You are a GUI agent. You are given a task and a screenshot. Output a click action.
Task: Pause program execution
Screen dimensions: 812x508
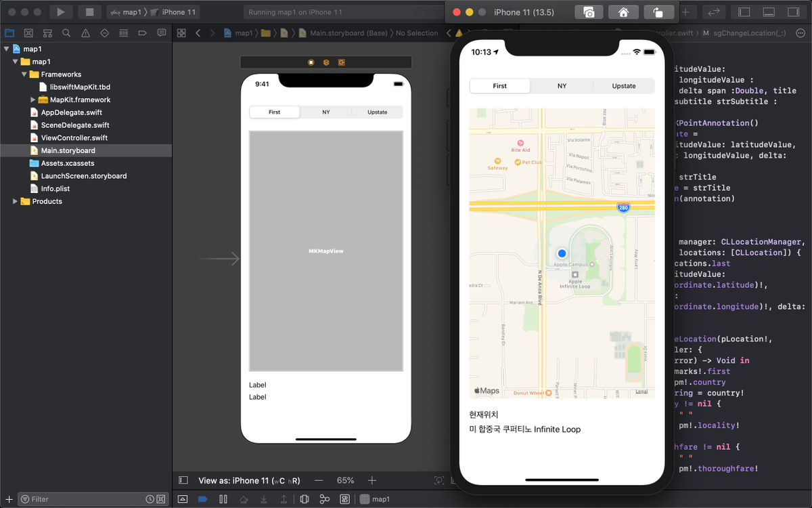tap(223, 499)
